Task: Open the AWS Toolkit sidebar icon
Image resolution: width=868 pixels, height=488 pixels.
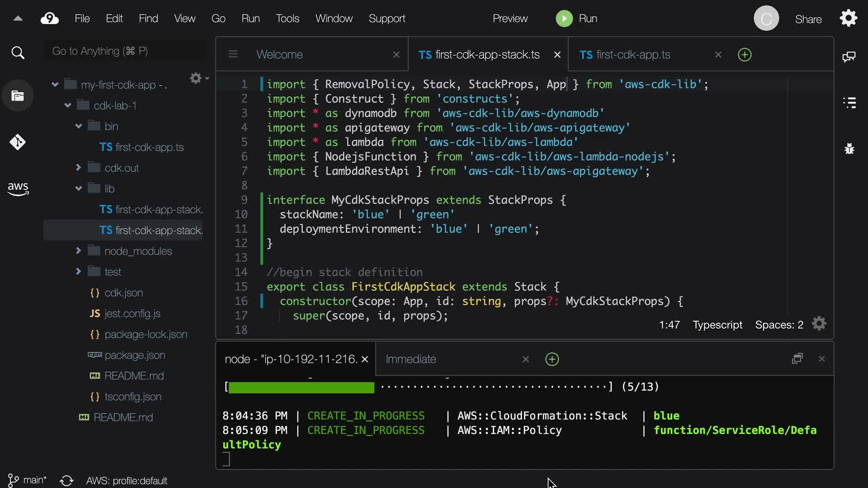Action: (x=18, y=188)
